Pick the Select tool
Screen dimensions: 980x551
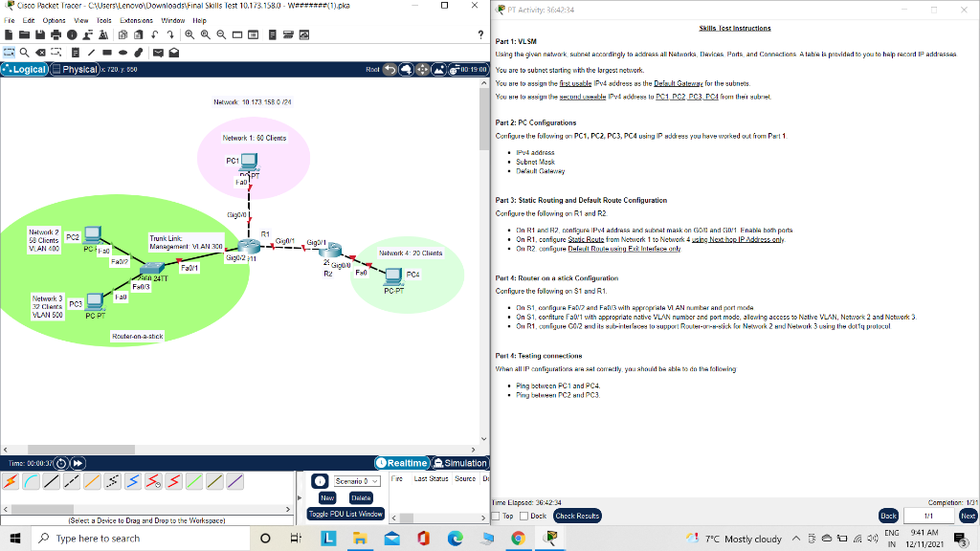(x=9, y=53)
